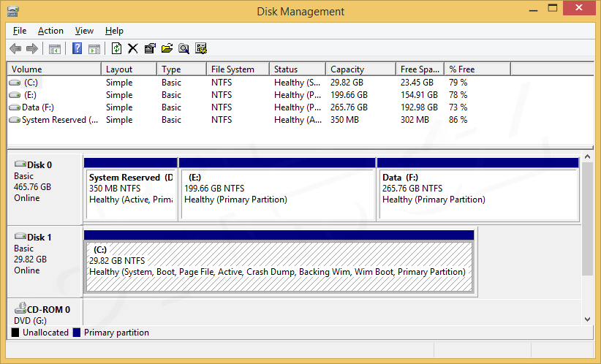Screen dimensions: 601x364
Task: Click the blue Primary partition legend swatch
Action: pos(77,333)
